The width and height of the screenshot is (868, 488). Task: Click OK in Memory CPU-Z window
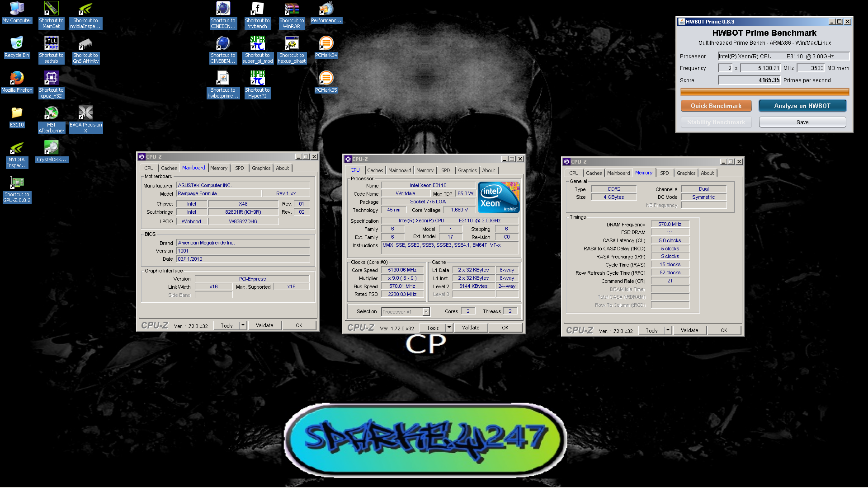pos(724,330)
